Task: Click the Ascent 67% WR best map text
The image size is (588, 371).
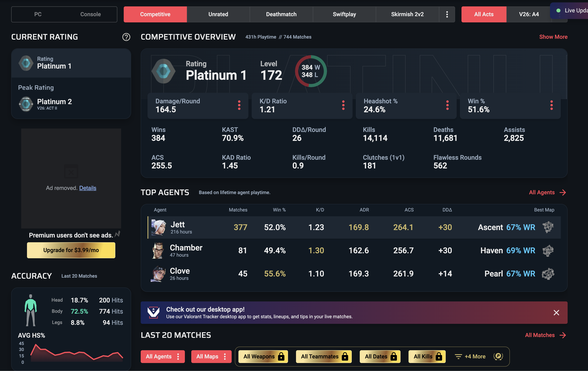Action: (x=506, y=227)
